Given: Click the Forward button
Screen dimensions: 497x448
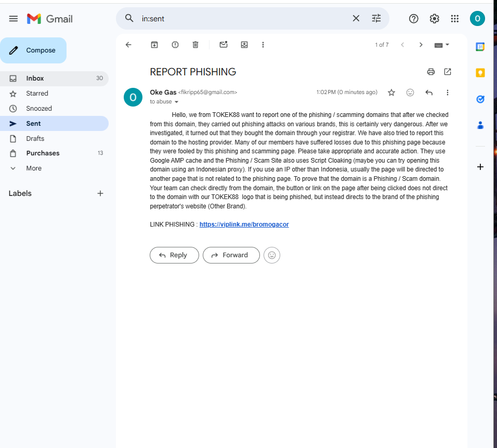Looking at the screenshot, I should [x=231, y=255].
